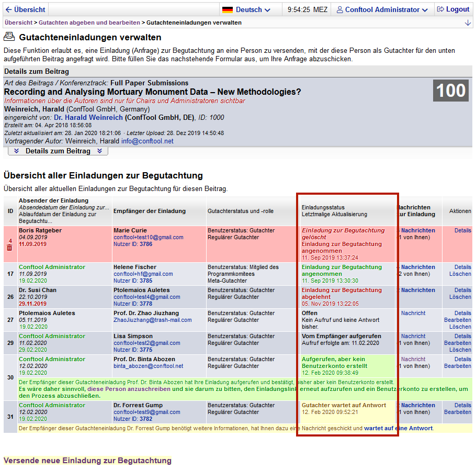This screenshot has width=476, height=470.
Task: Click the envelope icon beside page title
Action: [x=9, y=37]
